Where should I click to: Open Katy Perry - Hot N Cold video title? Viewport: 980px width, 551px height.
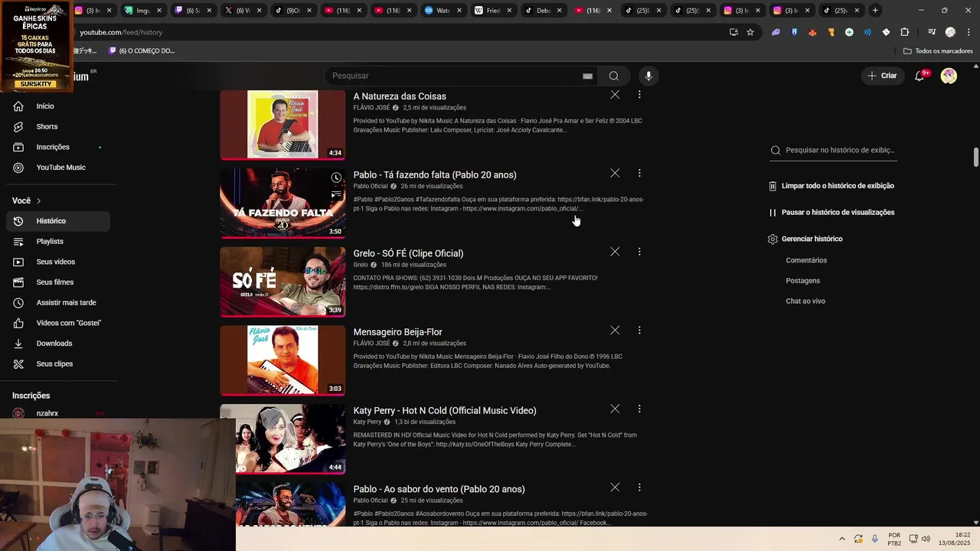click(x=445, y=410)
